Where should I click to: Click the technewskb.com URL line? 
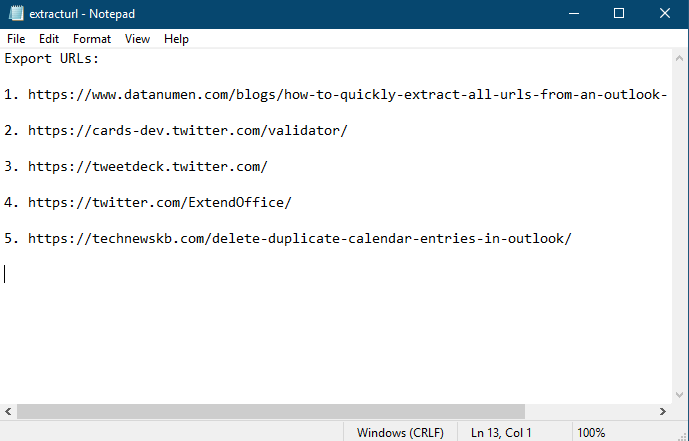click(x=299, y=239)
